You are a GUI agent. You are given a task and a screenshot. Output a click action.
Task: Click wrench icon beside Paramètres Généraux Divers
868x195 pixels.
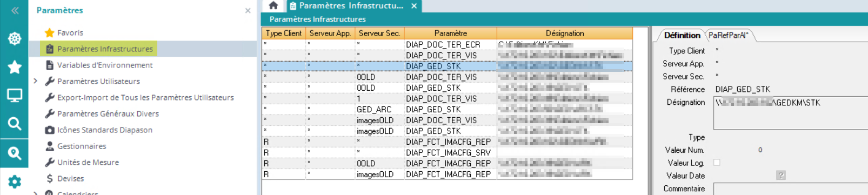50,113
